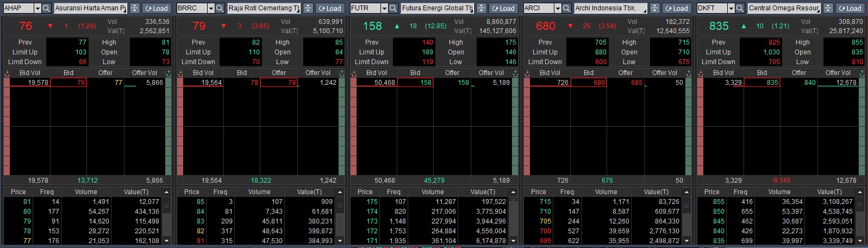The width and height of the screenshot is (868, 248).
Task: Click the up-arrow icon right of FUTR Offer Vol
Action: tap(515, 73)
